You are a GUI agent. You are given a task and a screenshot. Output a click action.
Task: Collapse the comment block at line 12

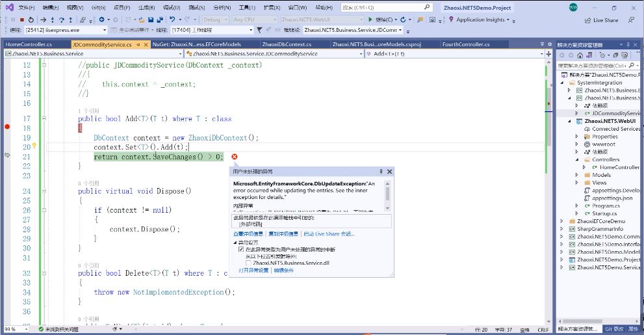[x=44, y=65]
